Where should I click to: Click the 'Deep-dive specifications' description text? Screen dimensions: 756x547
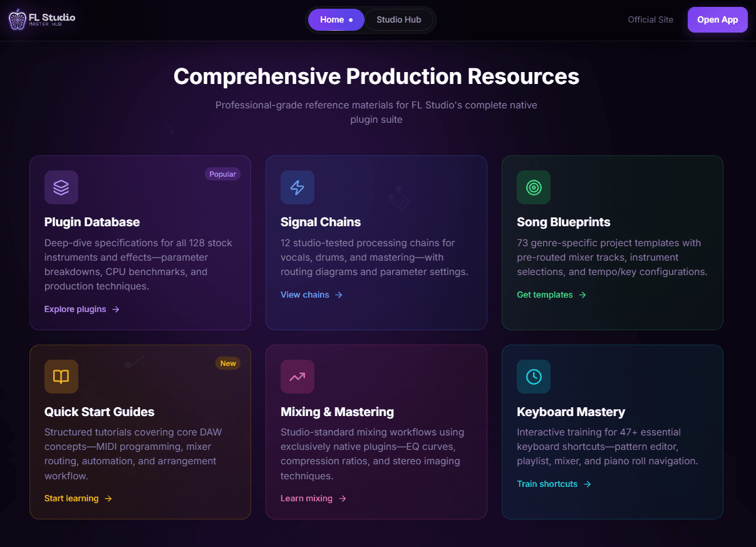point(138,264)
